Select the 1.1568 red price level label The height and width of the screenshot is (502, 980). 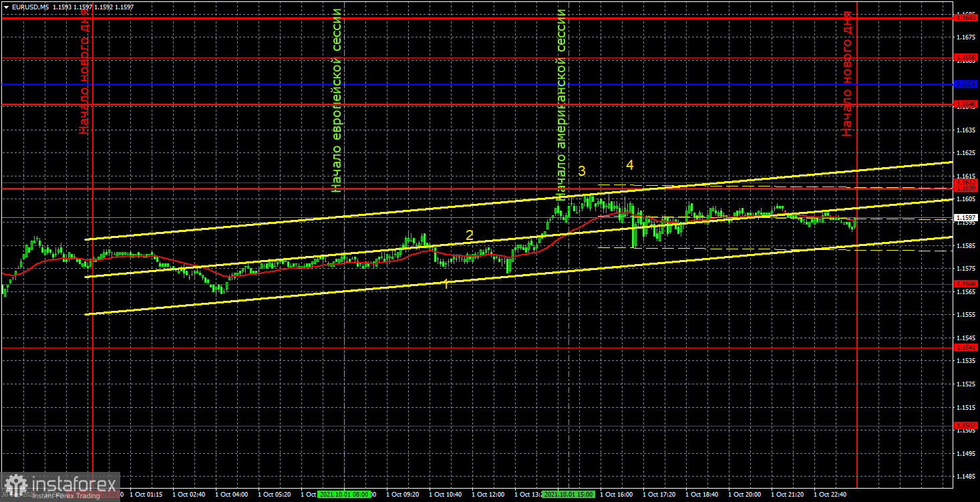[x=966, y=283]
